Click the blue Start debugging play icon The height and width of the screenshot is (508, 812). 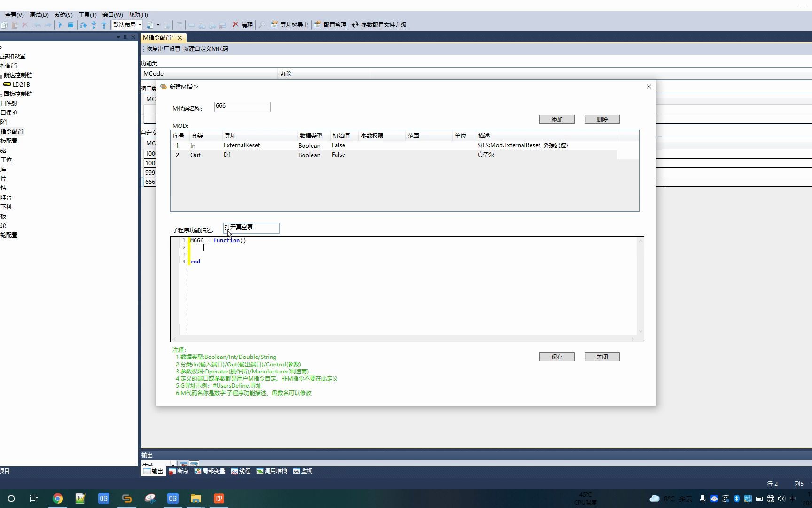point(60,24)
